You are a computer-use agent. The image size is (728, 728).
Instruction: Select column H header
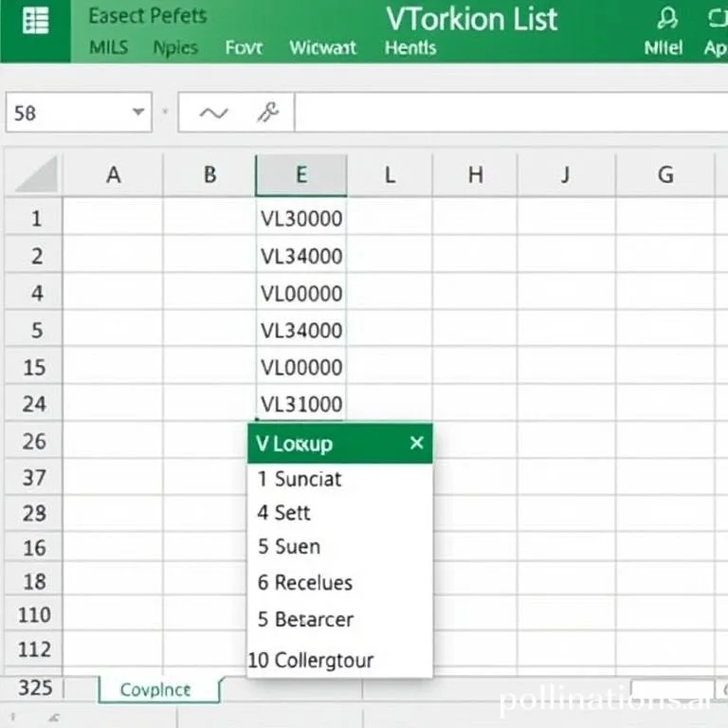tap(475, 175)
